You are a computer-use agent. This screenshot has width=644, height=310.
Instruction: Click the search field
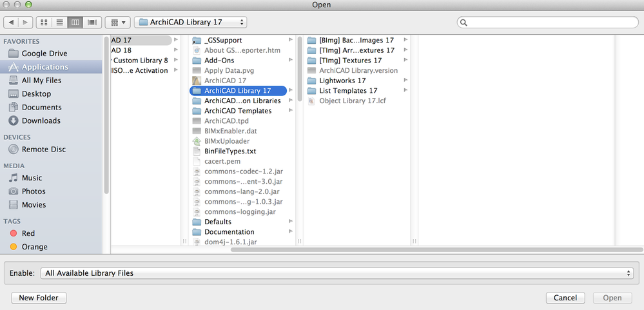[547, 22]
